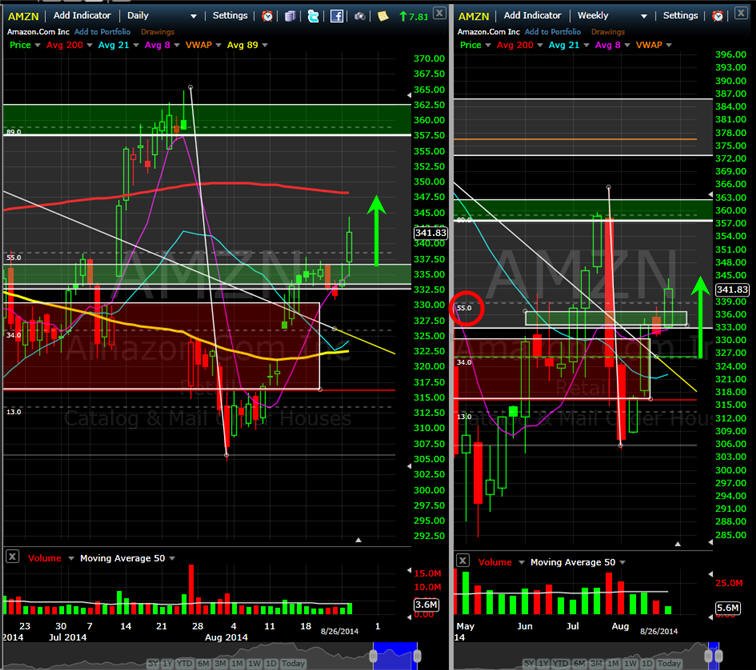
Task: Open Settings on the weekly chart
Action: 680,15
